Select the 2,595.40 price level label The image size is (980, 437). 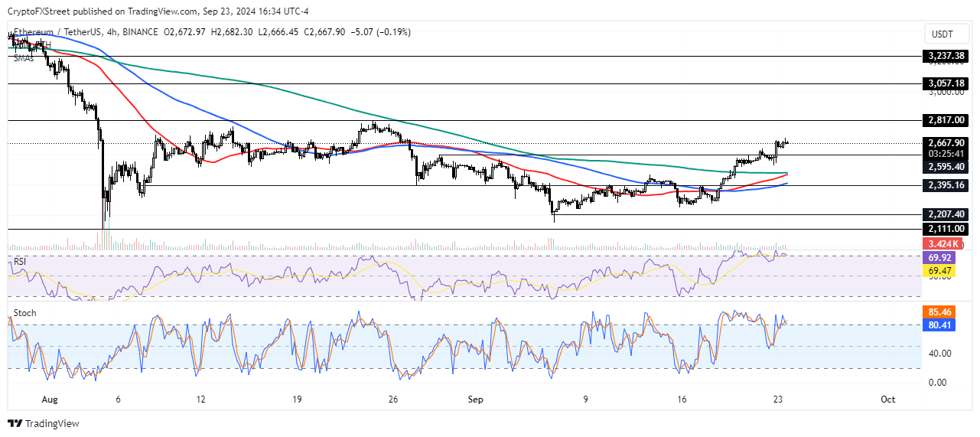[x=946, y=166]
